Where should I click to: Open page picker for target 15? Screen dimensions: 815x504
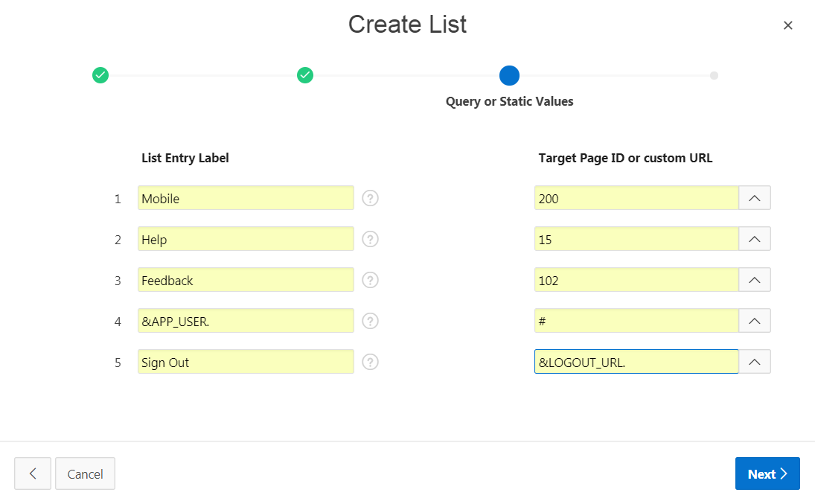pyautogui.click(x=754, y=239)
